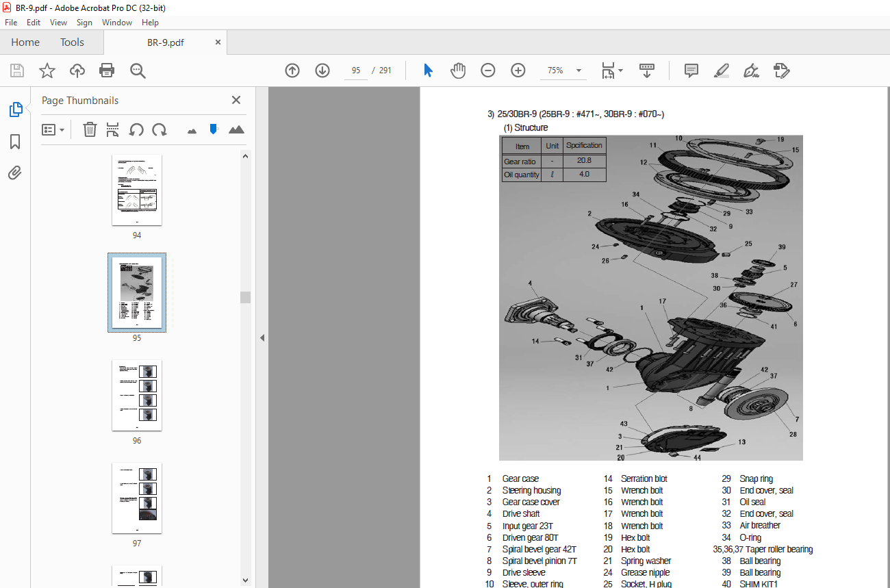Open the Page Thumbnails sidebar icon
The image size is (890, 588).
coord(15,110)
